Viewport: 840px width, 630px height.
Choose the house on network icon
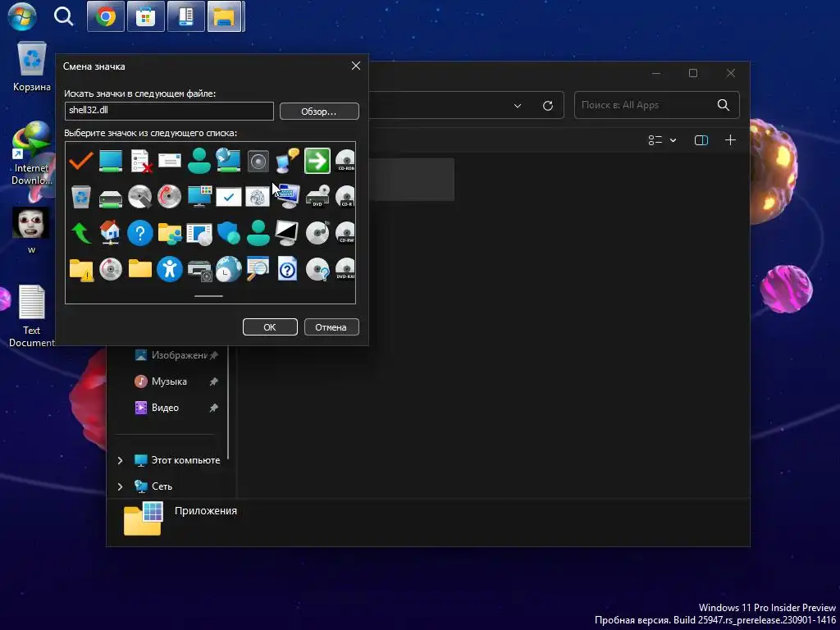[111, 233]
